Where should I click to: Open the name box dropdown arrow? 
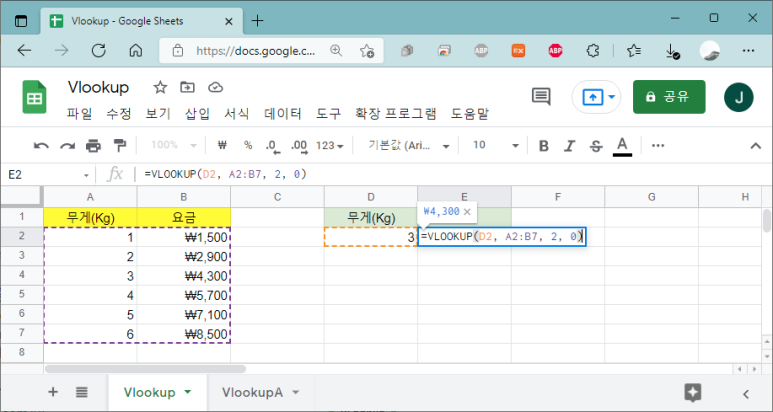[x=86, y=175]
